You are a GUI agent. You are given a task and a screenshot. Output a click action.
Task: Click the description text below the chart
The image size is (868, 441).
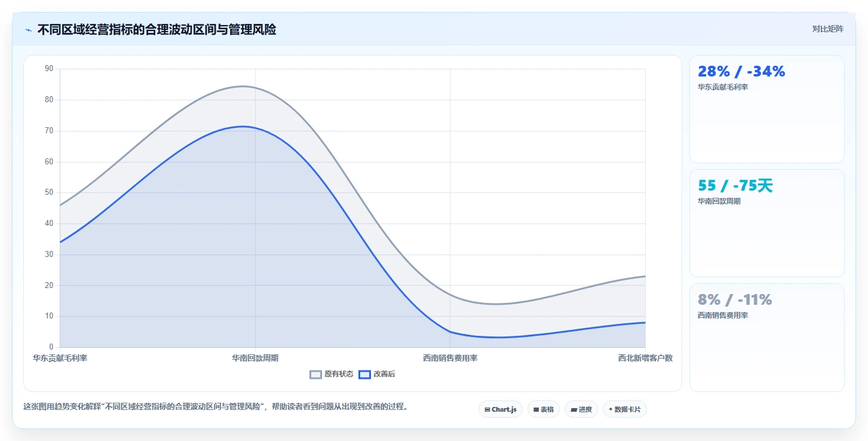(215, 406)
